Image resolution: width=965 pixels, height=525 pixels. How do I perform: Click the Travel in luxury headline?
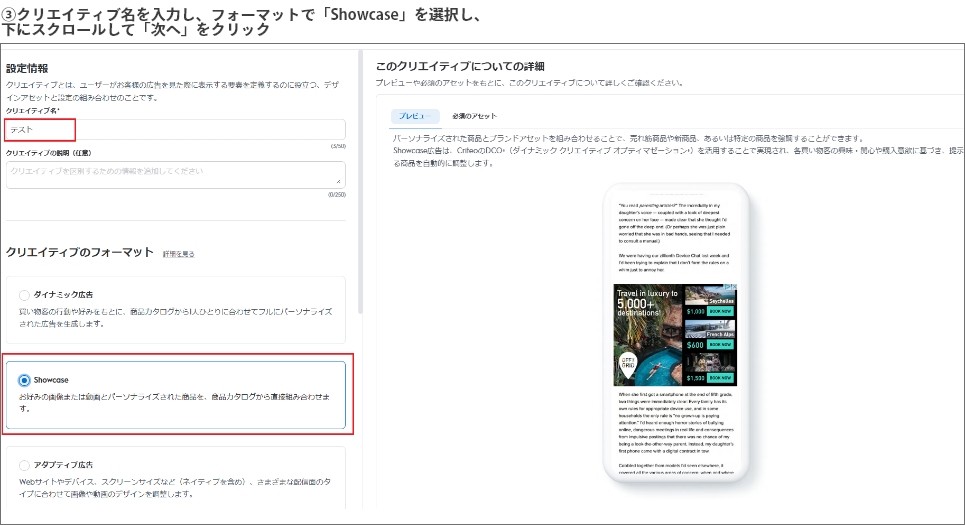tap(647, 302)
